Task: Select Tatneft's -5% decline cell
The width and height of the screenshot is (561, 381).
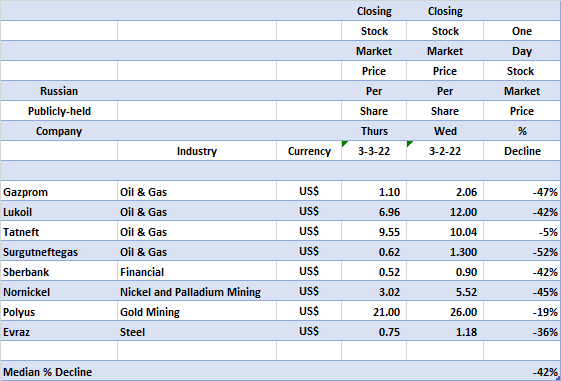Action: [522, 232]
